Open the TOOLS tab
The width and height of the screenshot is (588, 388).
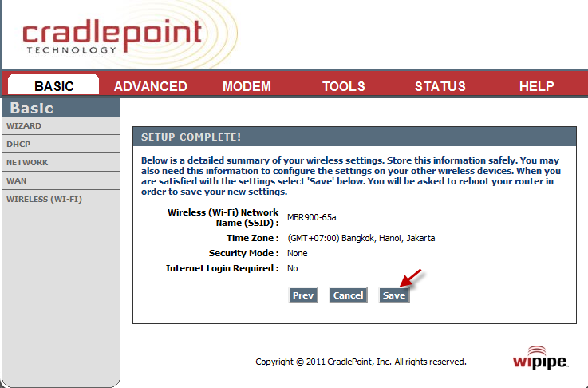coord(344,86)
